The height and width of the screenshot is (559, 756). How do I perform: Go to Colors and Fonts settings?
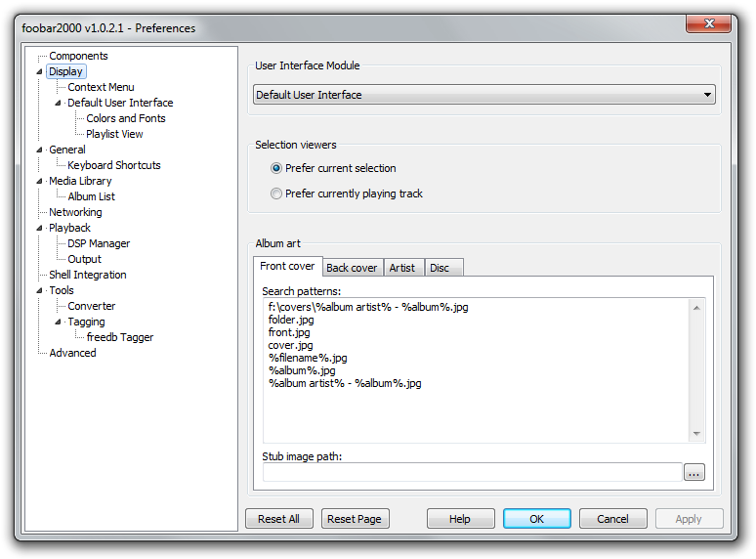(x=125, y=118)
